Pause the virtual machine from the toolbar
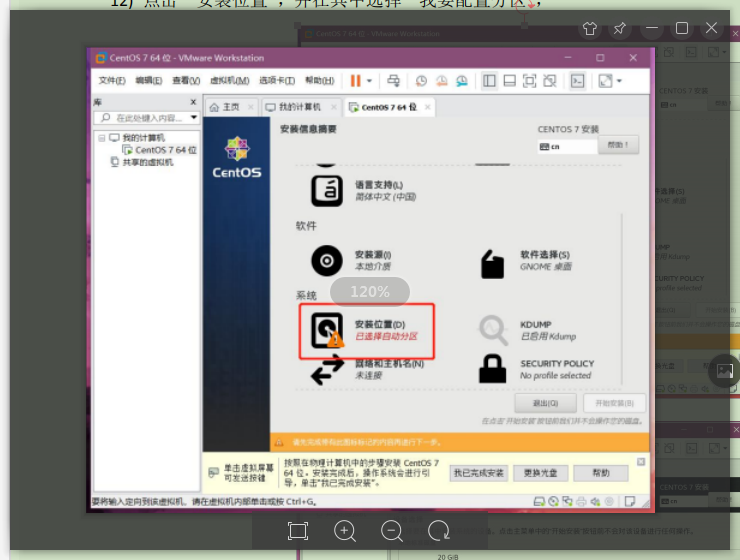The height and width of the screenshot is (560, 740). (355, 81)
